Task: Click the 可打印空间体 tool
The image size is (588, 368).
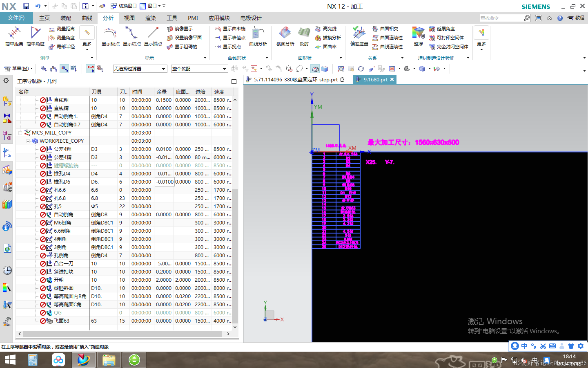Action: [x=446, y=38]
